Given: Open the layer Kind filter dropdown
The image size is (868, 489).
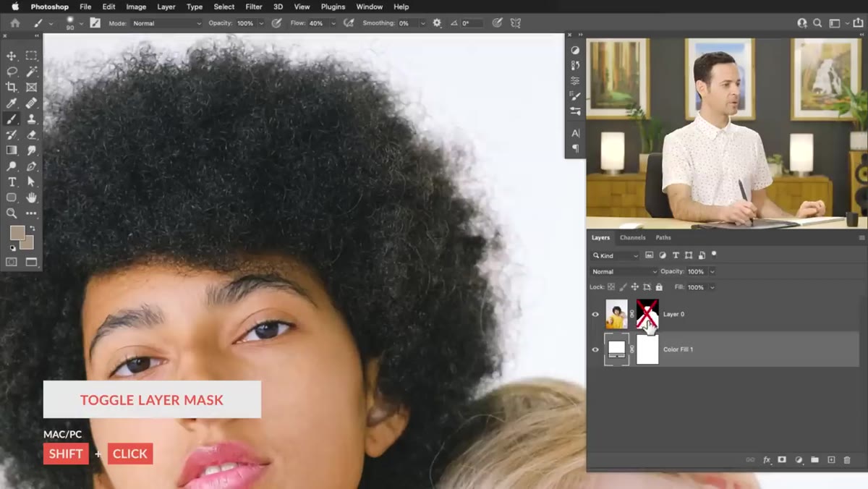Looking at the screenshot, I should click(x=616, y=255).
